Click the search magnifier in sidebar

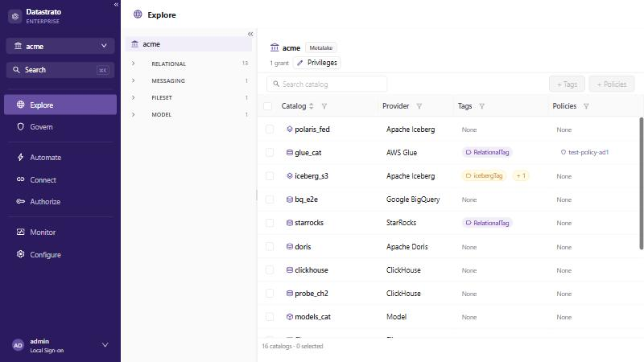pos(16,70)
